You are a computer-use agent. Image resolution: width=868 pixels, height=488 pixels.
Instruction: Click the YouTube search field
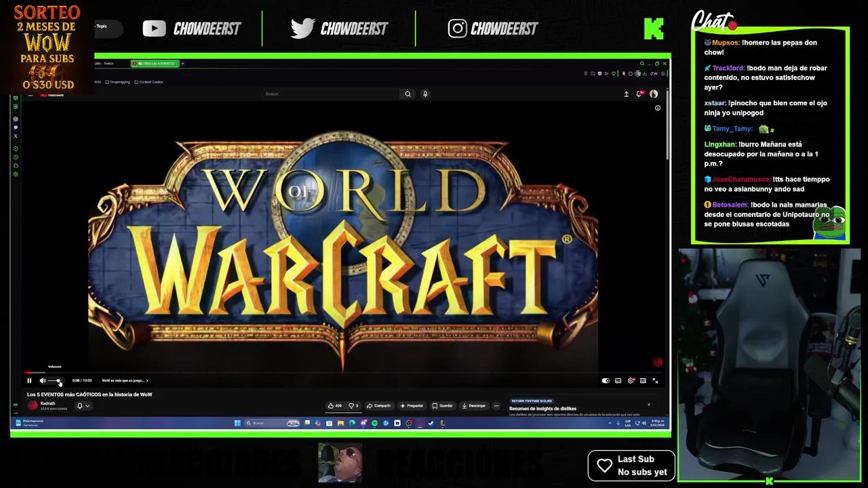332,94
